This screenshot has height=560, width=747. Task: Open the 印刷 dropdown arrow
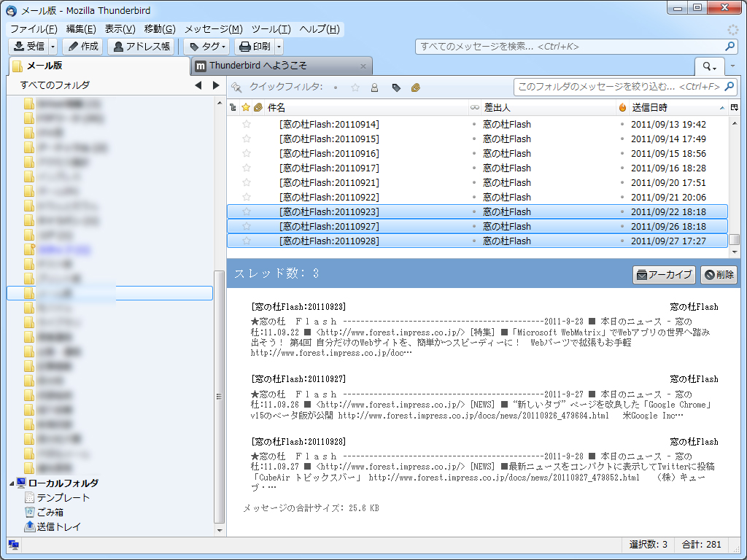[278, 46]
